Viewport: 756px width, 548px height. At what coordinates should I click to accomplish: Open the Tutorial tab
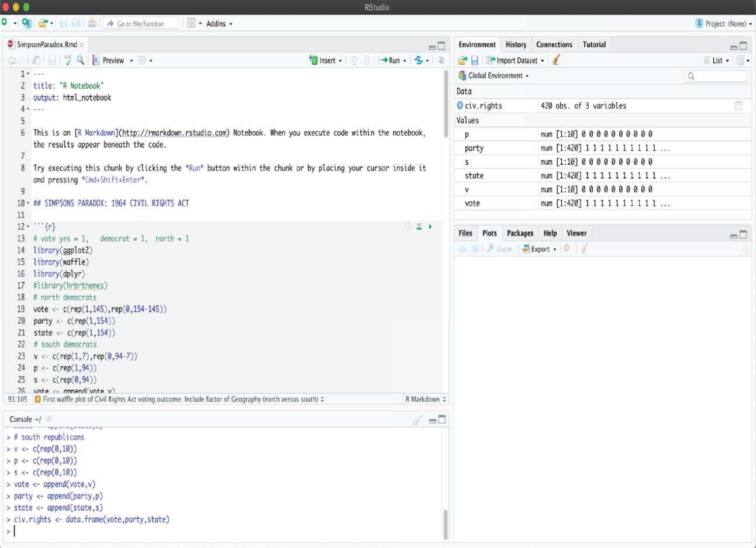coord(594,44)
